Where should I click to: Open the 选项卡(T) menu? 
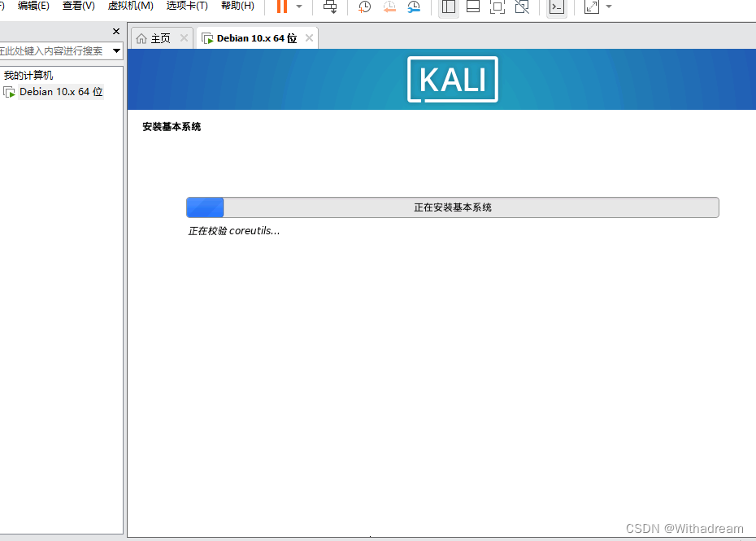click(187, 6)
